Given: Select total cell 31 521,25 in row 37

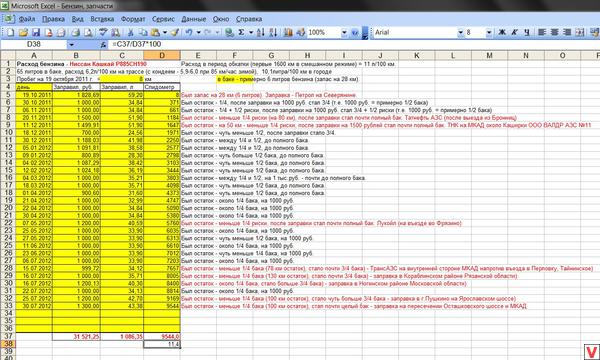Looking at the screenshot, I should (x=76, y=336).
